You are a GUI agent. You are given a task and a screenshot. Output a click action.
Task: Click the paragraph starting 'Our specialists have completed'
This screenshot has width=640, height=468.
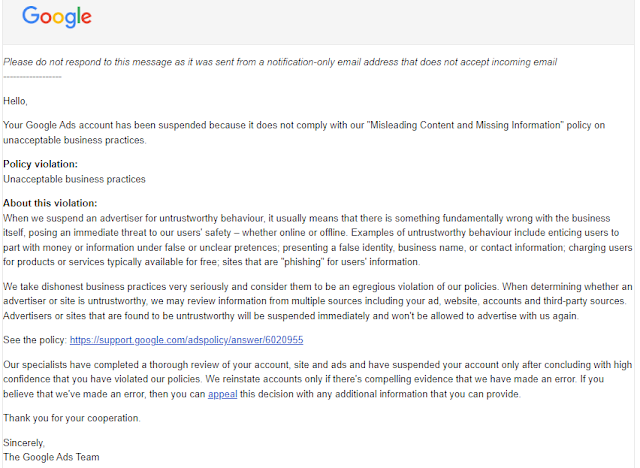pyautogui.click(x=318, y=379)
